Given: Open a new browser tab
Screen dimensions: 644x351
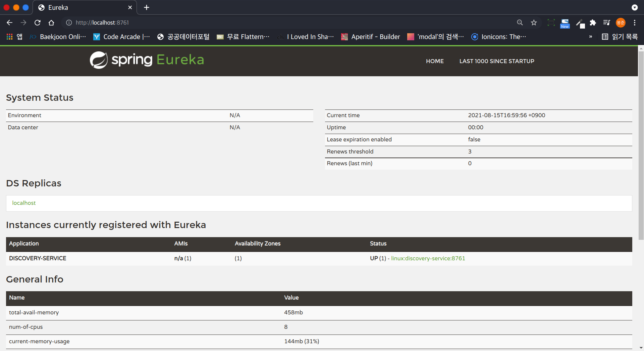Looking at the screenshot, I should (x=147, y=7).
